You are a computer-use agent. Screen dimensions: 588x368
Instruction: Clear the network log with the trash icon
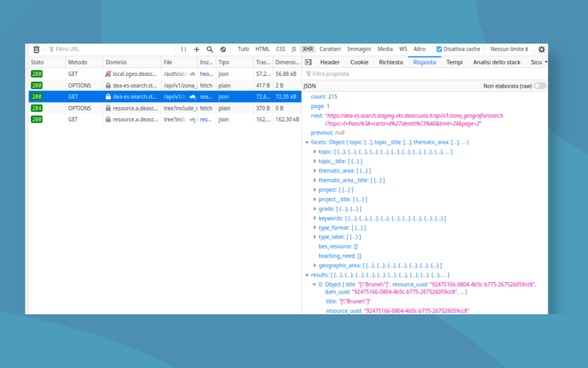click(36, 49)
